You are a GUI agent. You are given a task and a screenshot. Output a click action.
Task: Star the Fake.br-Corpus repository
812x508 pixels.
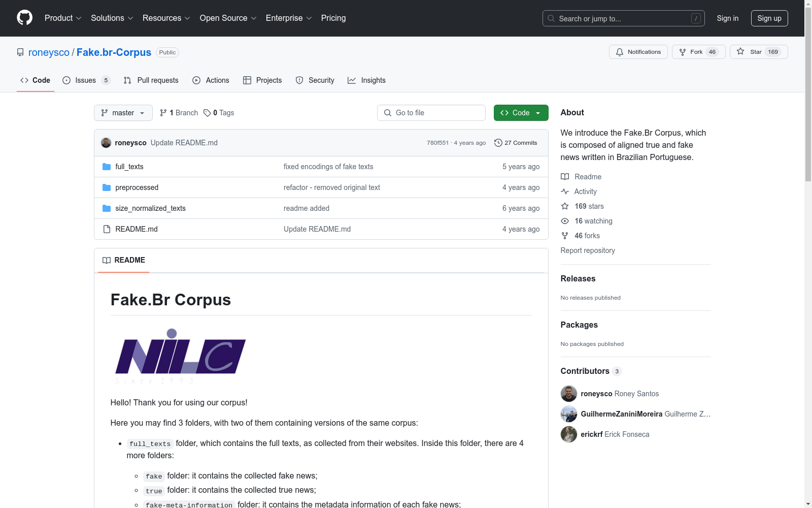pyautogui.click(x=759, y=52)
